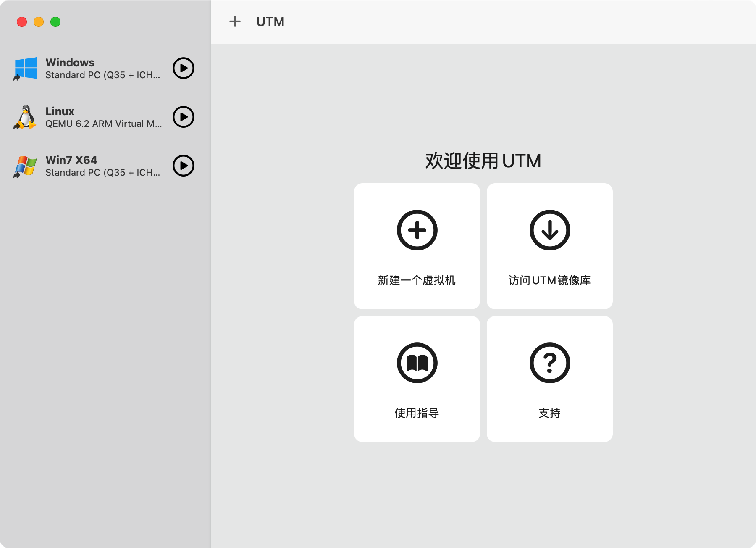
Task: Run the Win7 X64 virtual machine
Action: point(184,166)
